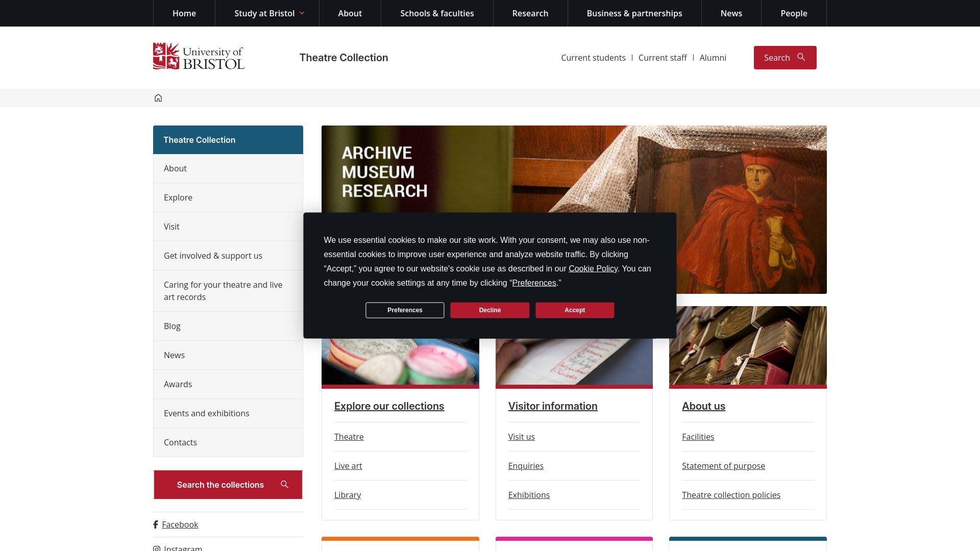Viewport: 980px width, 551px height.
Task: Open Business & partnerships menu item
Action: tap(634, 13)
